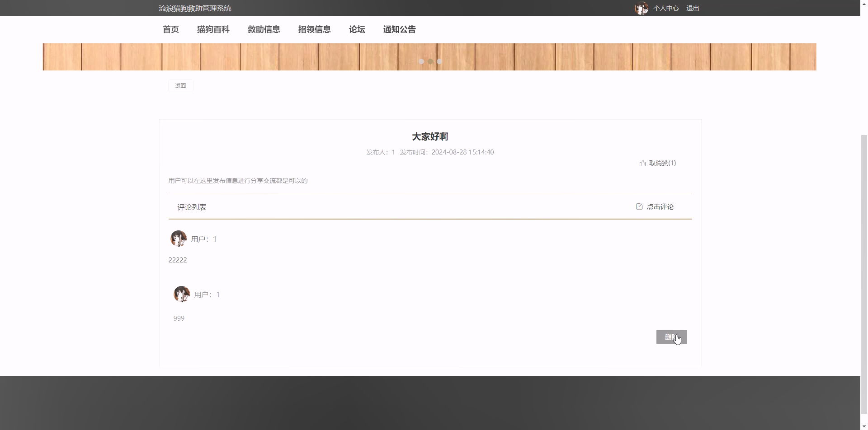Viewport: 868px width, 430px height.
Task: Go to 招领信息 page
Action: (x=314, y=29)
